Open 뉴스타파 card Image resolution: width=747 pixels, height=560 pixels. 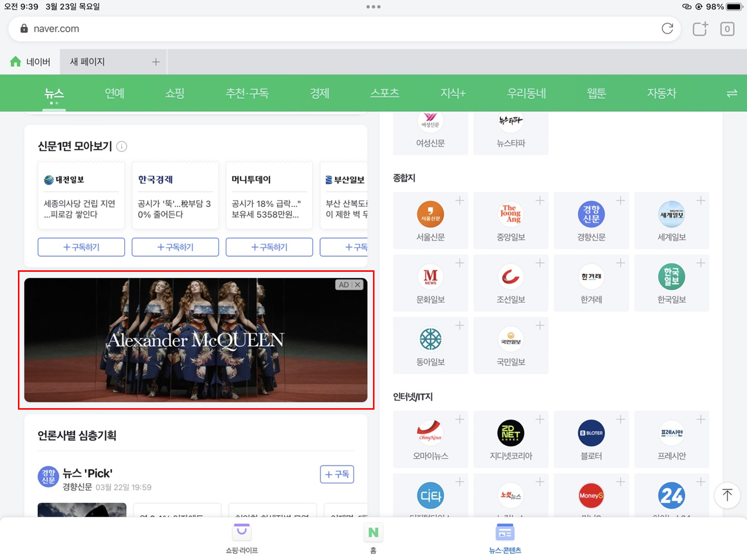[511, 133]
